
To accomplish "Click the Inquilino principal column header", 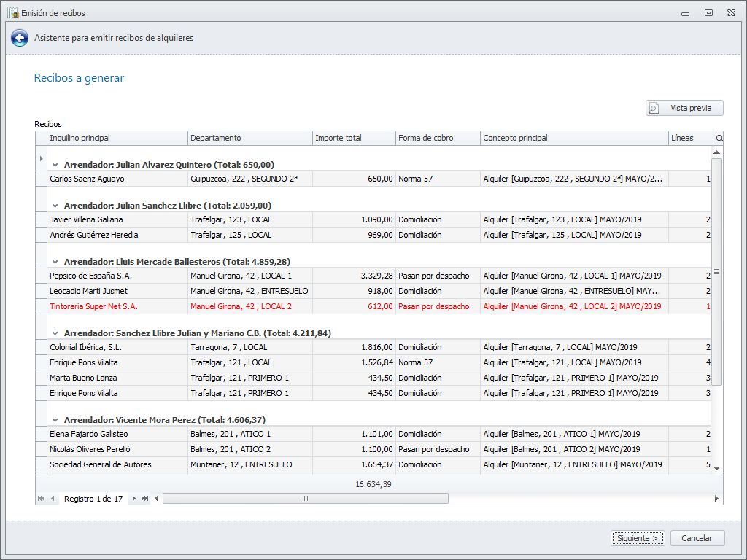I will tap(117, 138).
